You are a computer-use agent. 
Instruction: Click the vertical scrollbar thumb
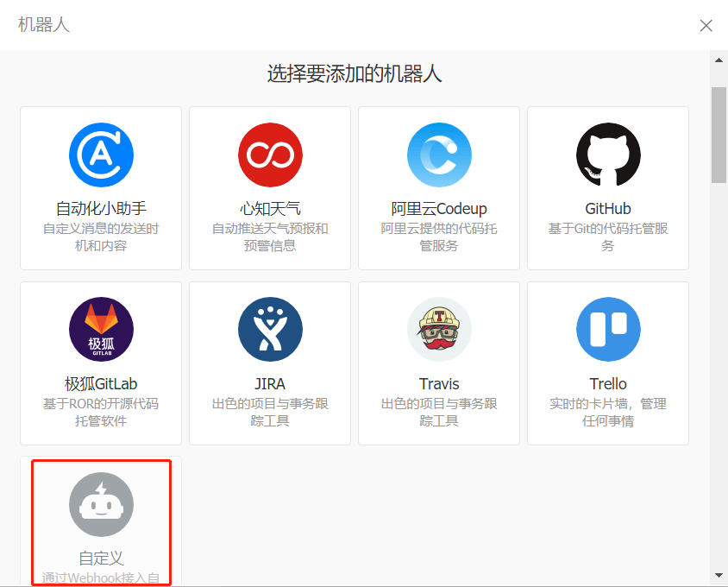719,134
